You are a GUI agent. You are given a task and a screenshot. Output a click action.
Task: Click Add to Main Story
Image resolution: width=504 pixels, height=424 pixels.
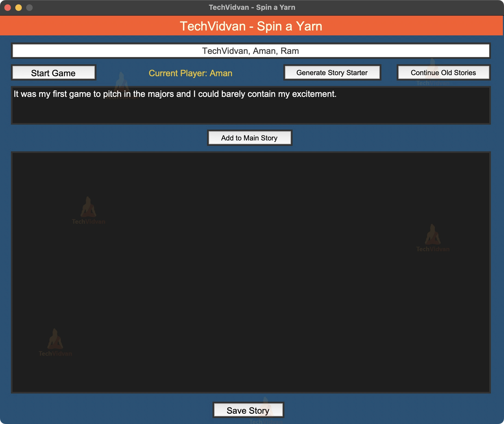coord(250,138)
